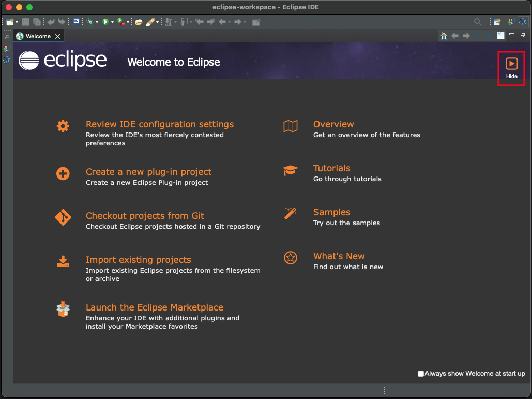This screenshot has height=399, width=532.
Task: Open the Terminal/console icon in toolbar
Action: pos(77,22)
